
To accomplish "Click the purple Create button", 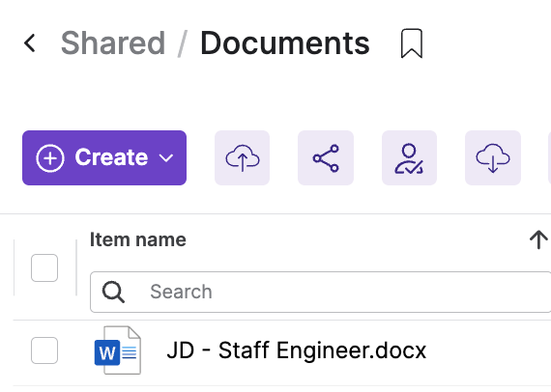I will tap(104, 157).
